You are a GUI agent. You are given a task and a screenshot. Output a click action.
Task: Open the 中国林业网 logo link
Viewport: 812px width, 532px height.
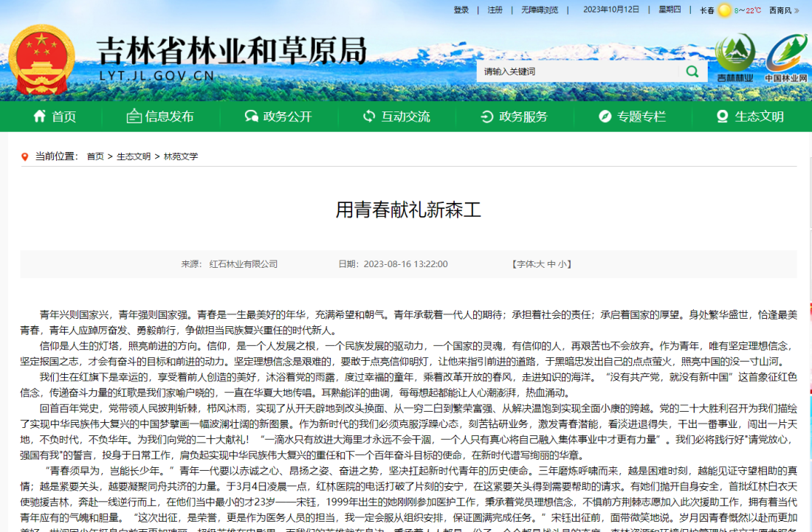click(x=785, y=55)
